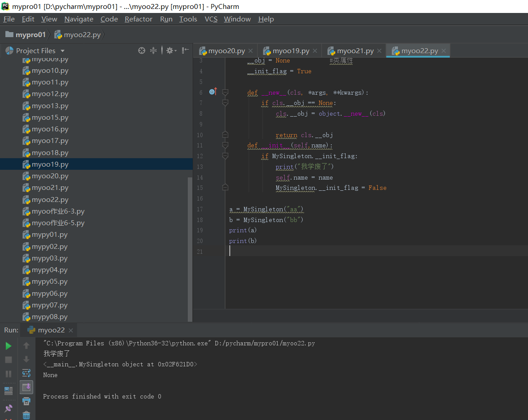Image resolution: width=528 pixels, height=420 pixels.
Task: Collapse the __new__ method fold at line 6
Action: (x=225, y=92)
